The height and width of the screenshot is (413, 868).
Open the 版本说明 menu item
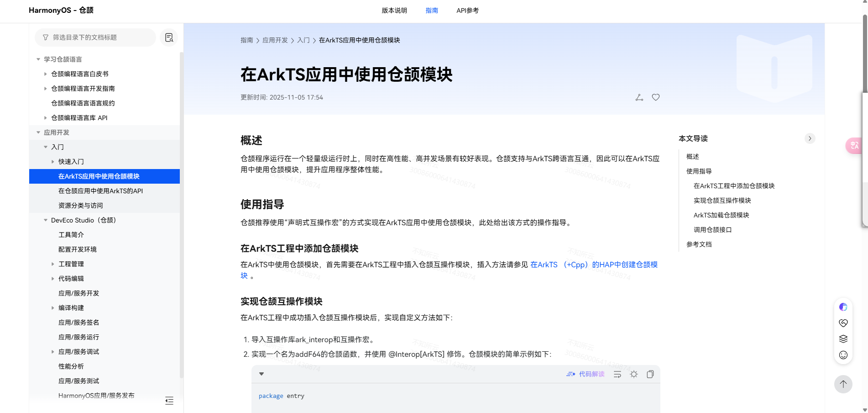(394, 10)
